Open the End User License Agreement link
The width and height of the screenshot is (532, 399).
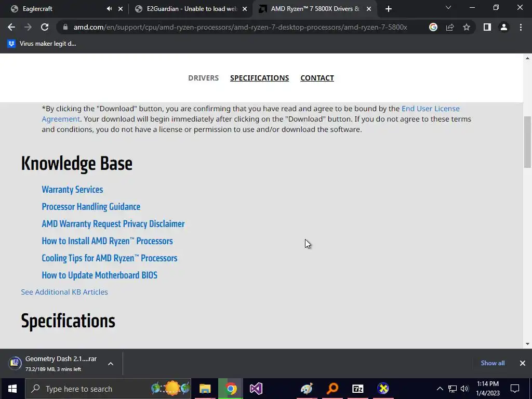click(x=431, y=109)
